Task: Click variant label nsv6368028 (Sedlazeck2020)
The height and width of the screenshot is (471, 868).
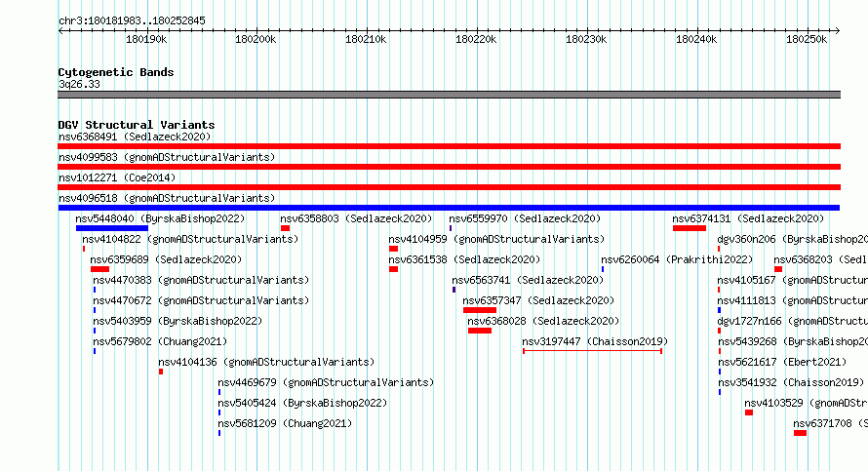Action: pyautogui.click(x=543, y=321)
